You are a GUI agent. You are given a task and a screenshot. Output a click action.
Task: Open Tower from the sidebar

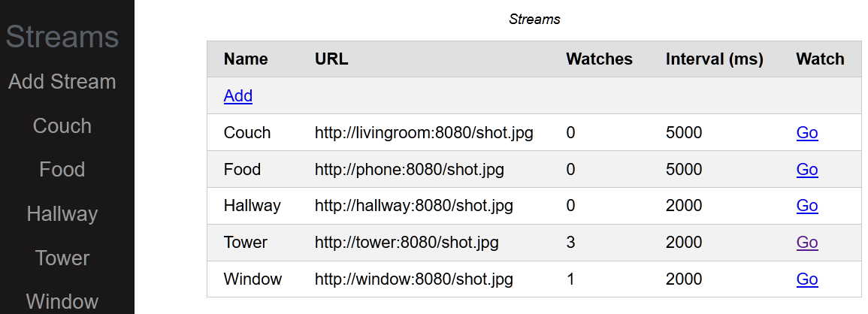pyautogui.click(x=62, y=258)
